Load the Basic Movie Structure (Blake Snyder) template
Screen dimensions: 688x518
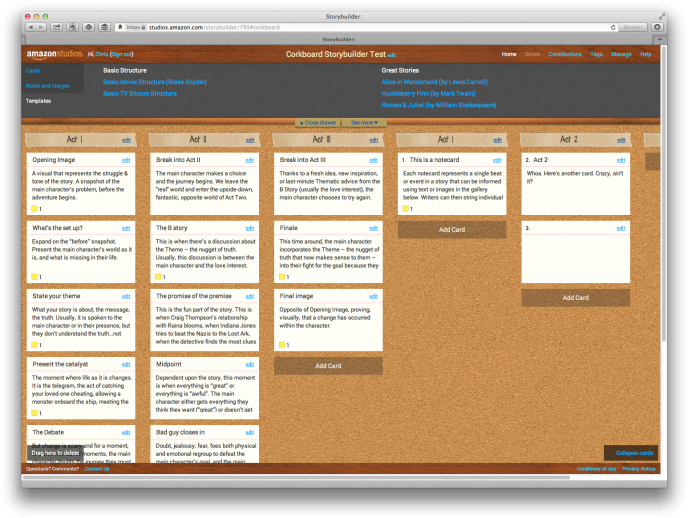(155, 82)
